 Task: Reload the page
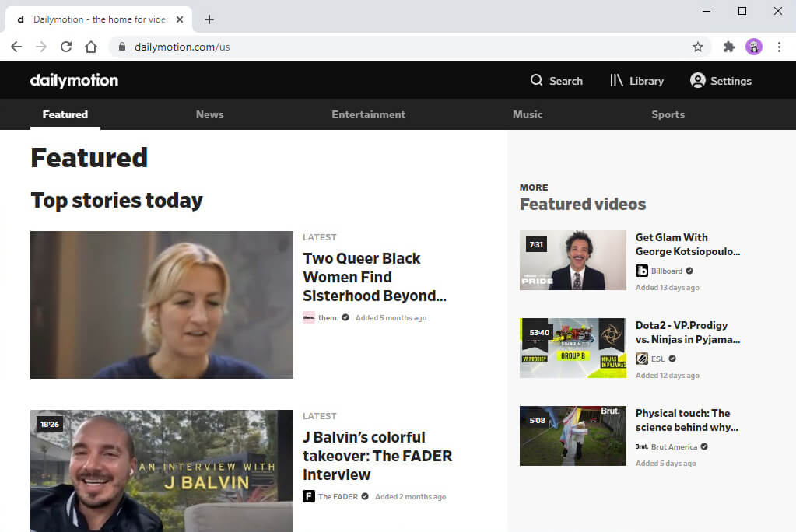click(x=66, y=47)
